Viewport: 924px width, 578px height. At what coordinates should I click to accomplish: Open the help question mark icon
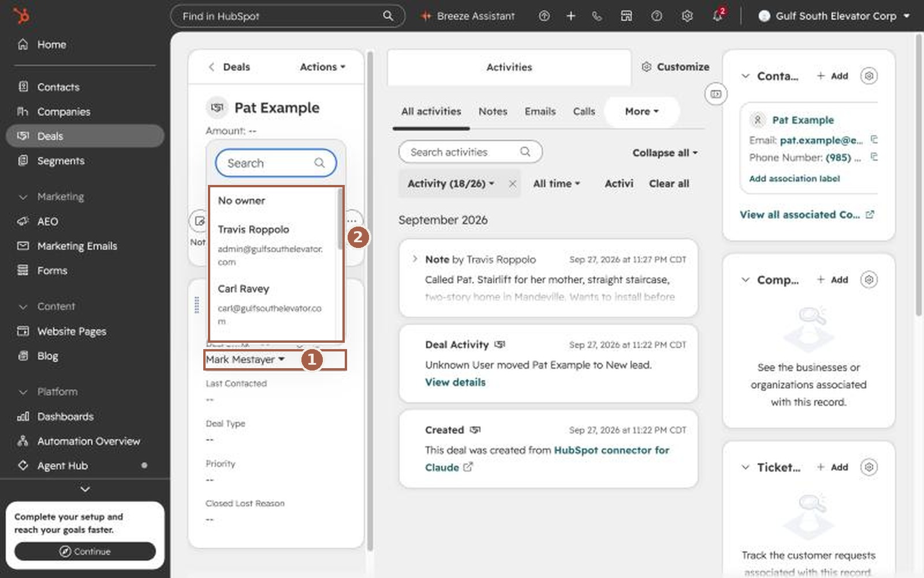pyautogui.click(x=657, y=16)
